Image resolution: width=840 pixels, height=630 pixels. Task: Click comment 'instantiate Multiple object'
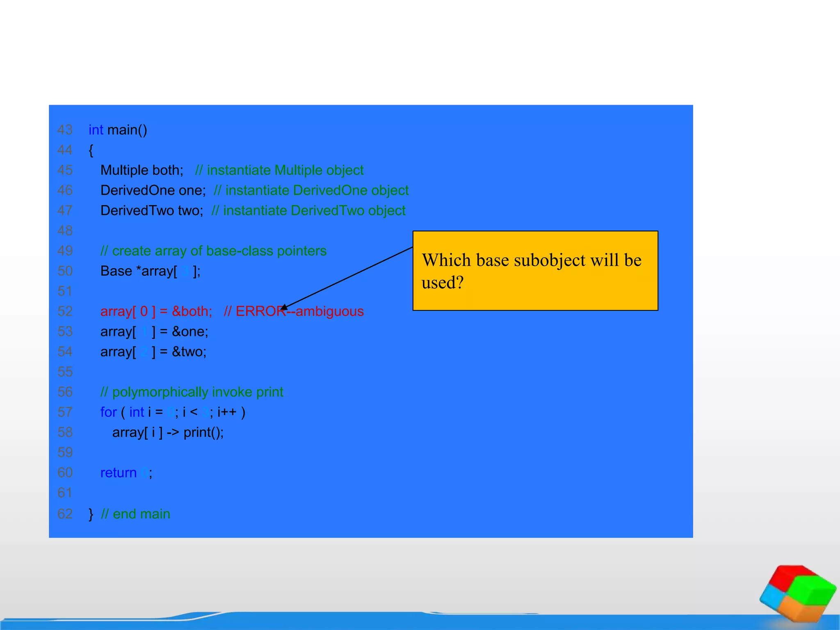[x=279, y=170]
